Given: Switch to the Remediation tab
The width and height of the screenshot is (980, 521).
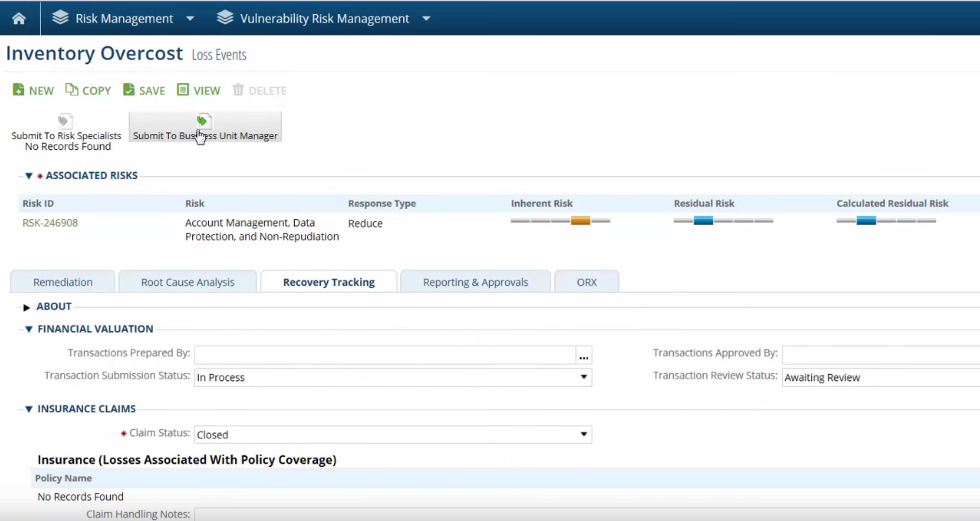Looking at the screenshot, I should pyautogui.click(x=63, y=282).
